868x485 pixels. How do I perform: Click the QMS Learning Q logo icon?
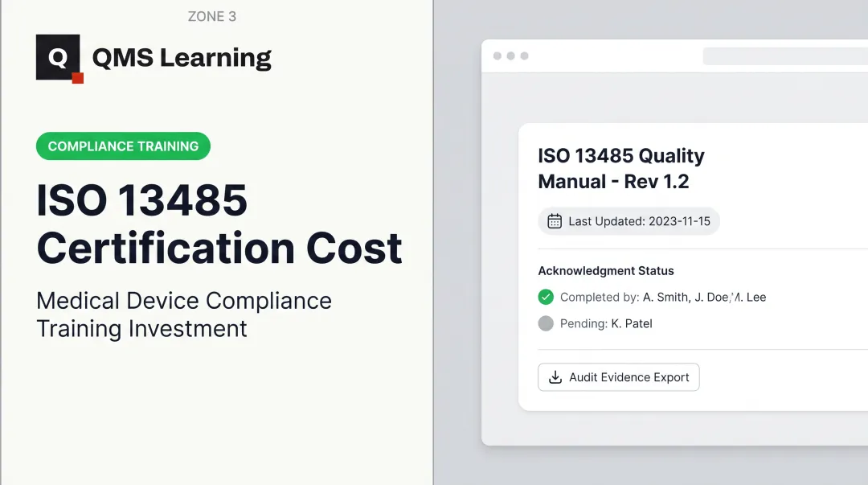point(59,58)
